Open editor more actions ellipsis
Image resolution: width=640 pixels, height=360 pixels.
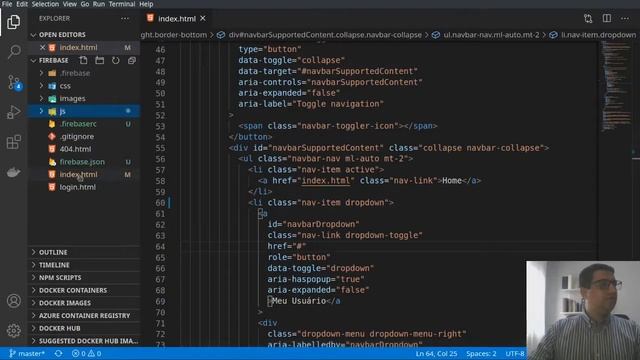tap(625, 18)
